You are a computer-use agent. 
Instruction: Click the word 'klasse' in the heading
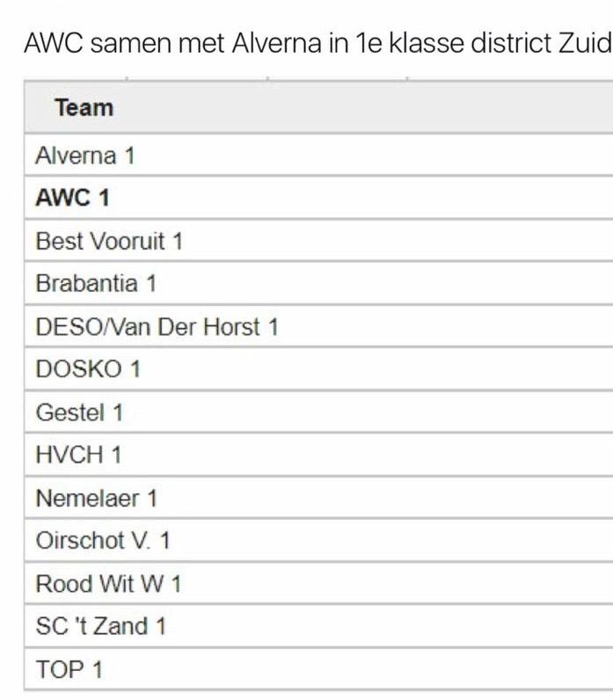pyautogui.click(x=427, y=43)
